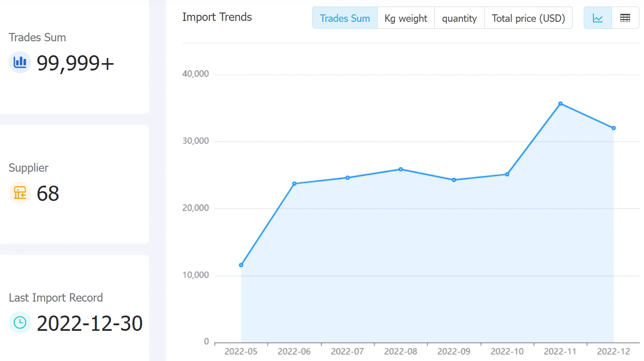Click the 2022-07 x-axis label
Image resolution: width=644 pixels, height=361 pixels.
coord(348,351)
